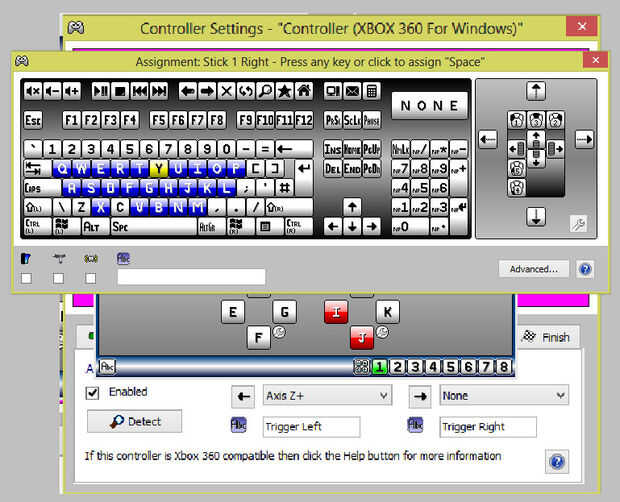
Task: Click the Detect button
Action: [134, 421]
